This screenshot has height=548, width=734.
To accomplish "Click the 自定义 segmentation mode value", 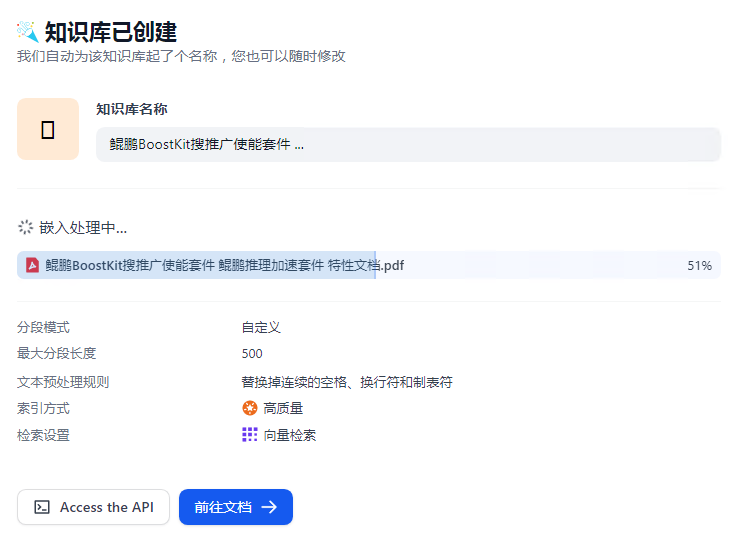I will tap(261, 327).
